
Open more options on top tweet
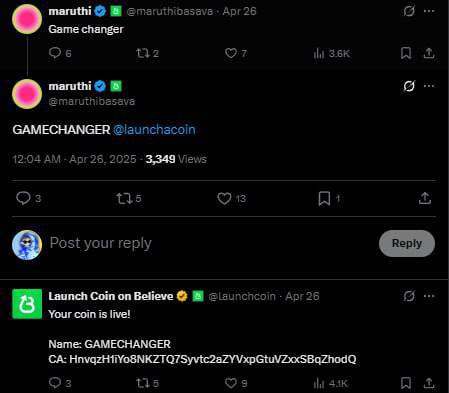pos(429,11)
